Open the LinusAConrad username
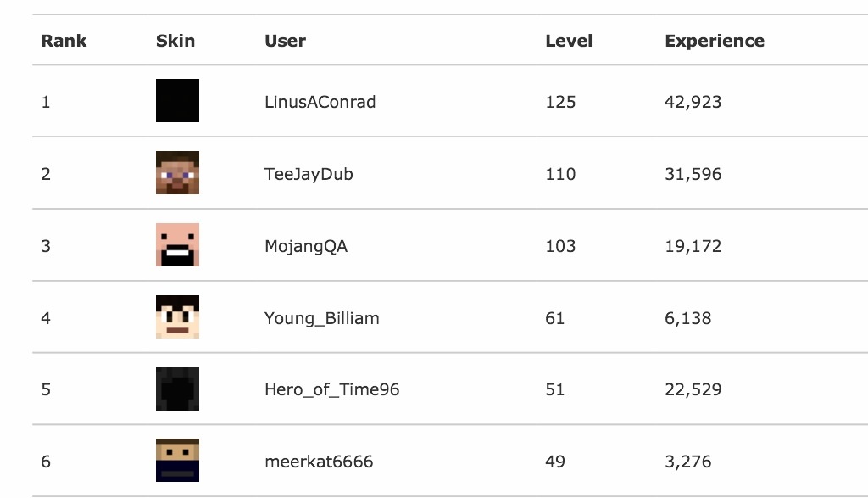This screenshot has width=868, height=498. pyautogui.click(x=320, y=102)
